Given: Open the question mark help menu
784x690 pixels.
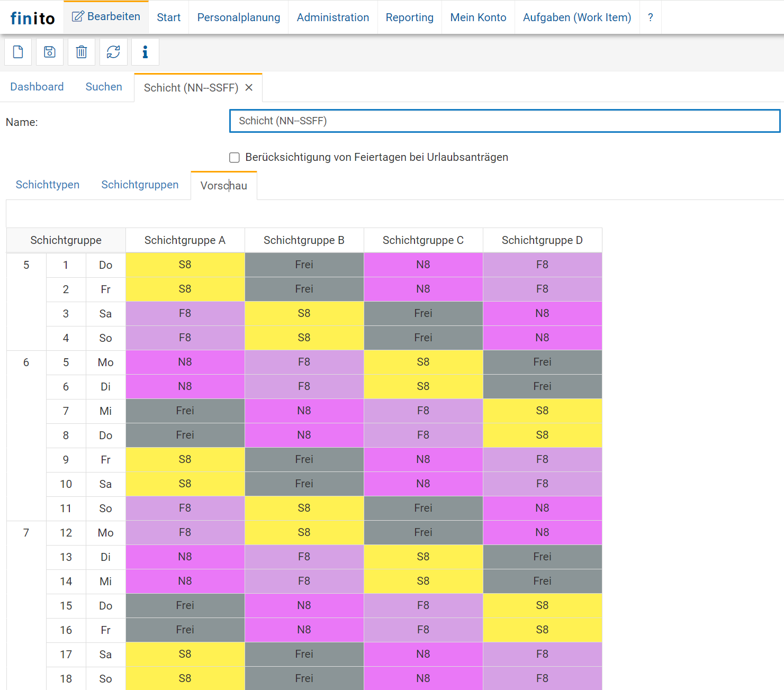Looking at the screenshot, I should tap(651, 17).
